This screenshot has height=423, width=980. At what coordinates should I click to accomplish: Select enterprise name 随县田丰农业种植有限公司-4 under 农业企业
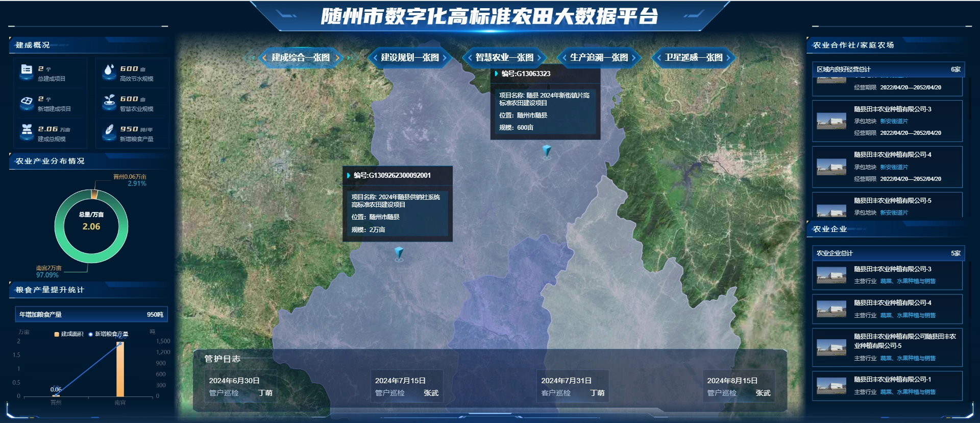(x=892, y=303)
